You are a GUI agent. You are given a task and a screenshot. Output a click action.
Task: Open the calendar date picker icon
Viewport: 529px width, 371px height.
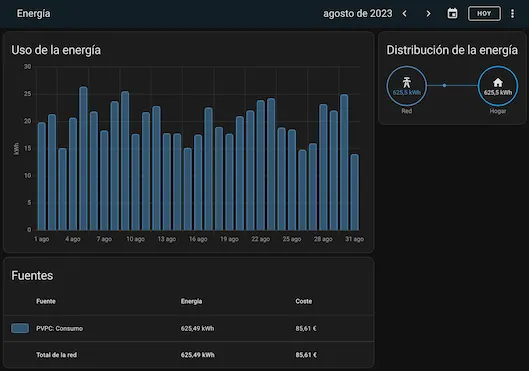coord(452,13)
